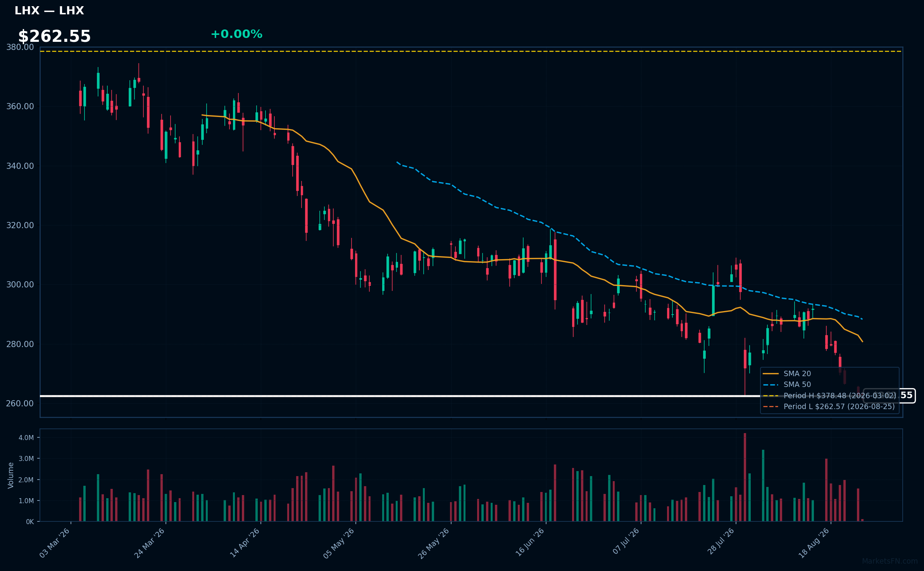Click the $262.55 current price
The height and width of the screenshot is (571, 924).
(x=54, y=36)
